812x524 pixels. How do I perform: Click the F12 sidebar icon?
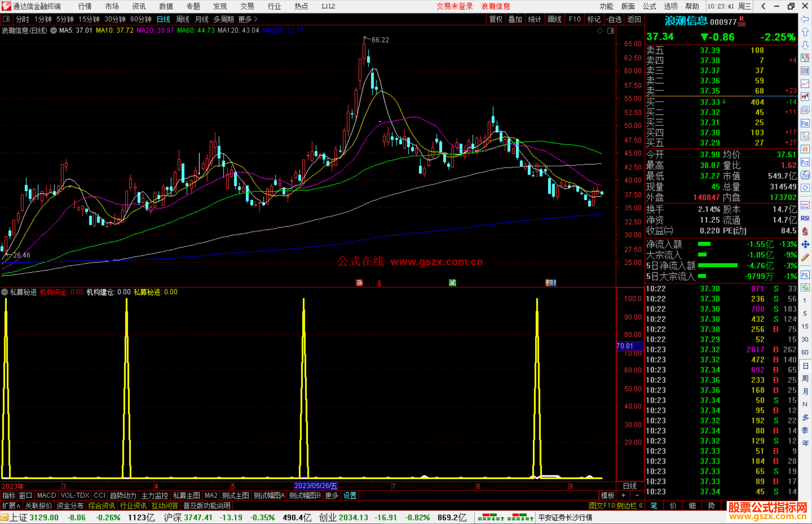[x=805, y=163]
